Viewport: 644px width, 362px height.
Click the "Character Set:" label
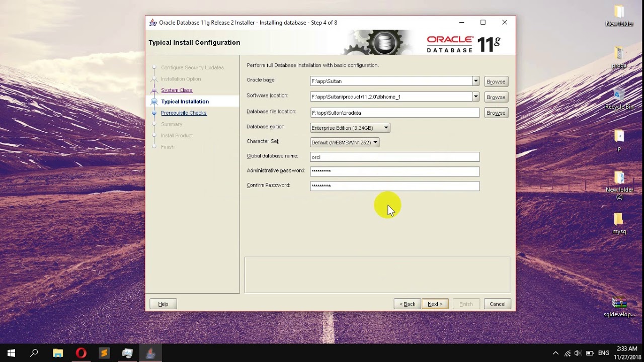263,141
